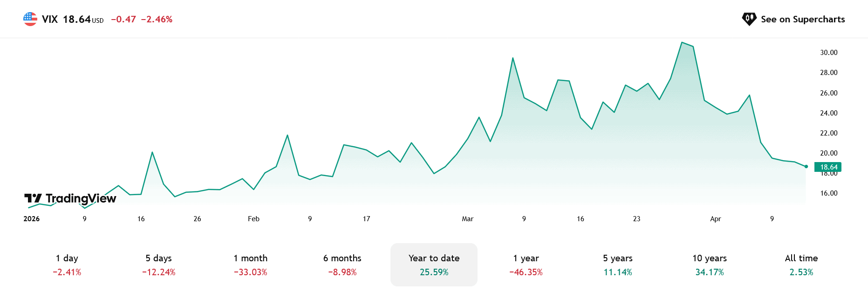
Task: Select the 5 days range tab
Action: pos(158,265)
